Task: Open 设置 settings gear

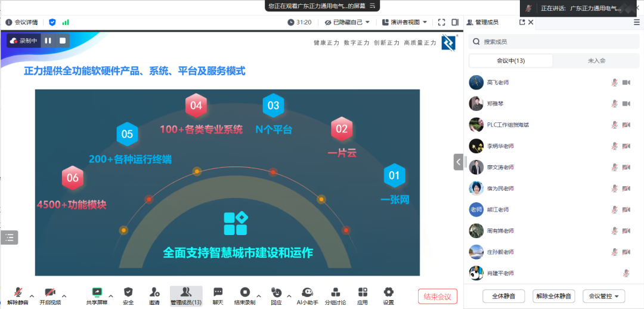Action: 389,296
